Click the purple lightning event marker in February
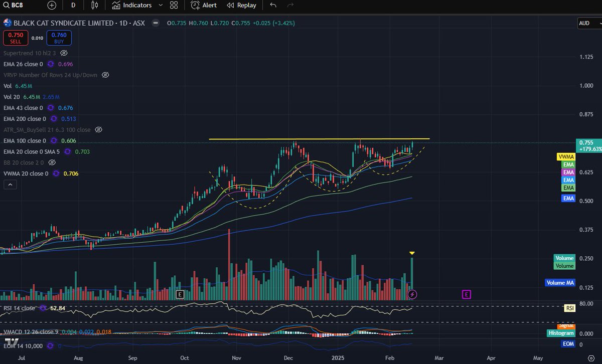Viewport: 602px width, 364px height. (412, 294)
